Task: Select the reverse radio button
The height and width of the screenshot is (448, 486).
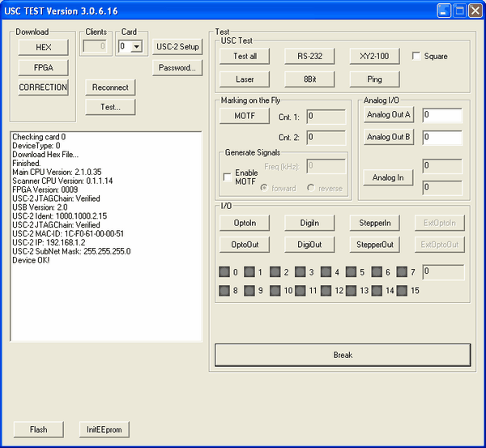Action: (x=310, y=188)
